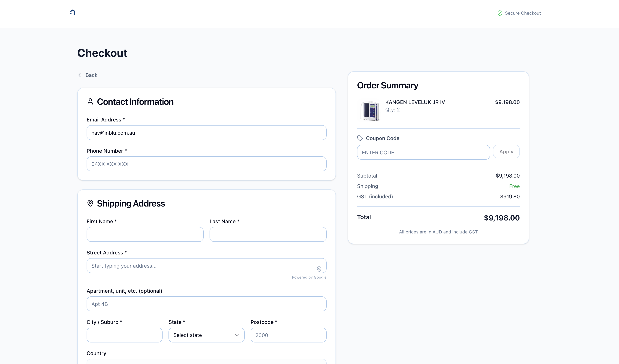Open the Select state dropdown
This screenshot has width=619, height=364.
[x=206, y=335]
